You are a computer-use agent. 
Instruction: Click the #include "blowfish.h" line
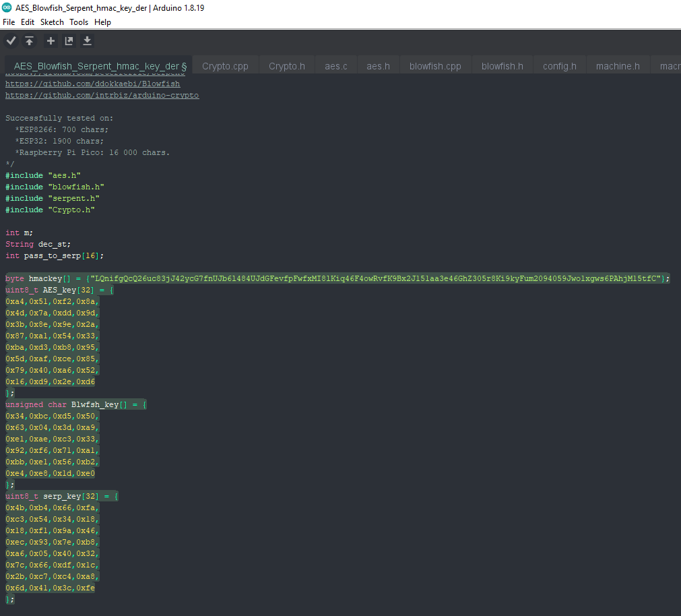[x=55, y=187]
